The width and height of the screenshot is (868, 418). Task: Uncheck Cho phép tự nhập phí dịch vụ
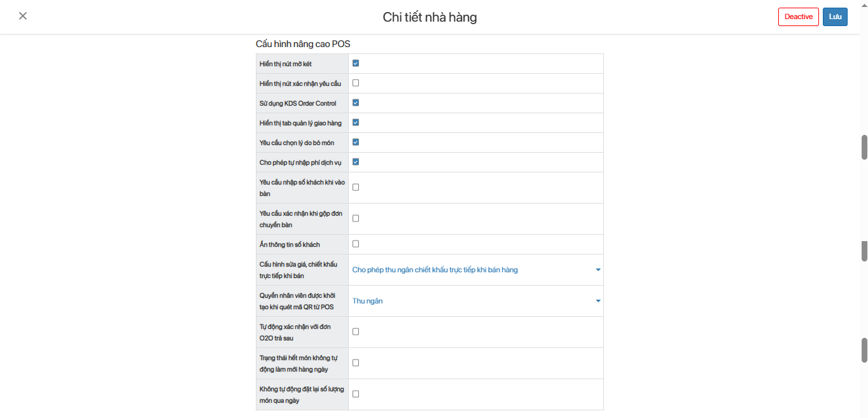356,162
